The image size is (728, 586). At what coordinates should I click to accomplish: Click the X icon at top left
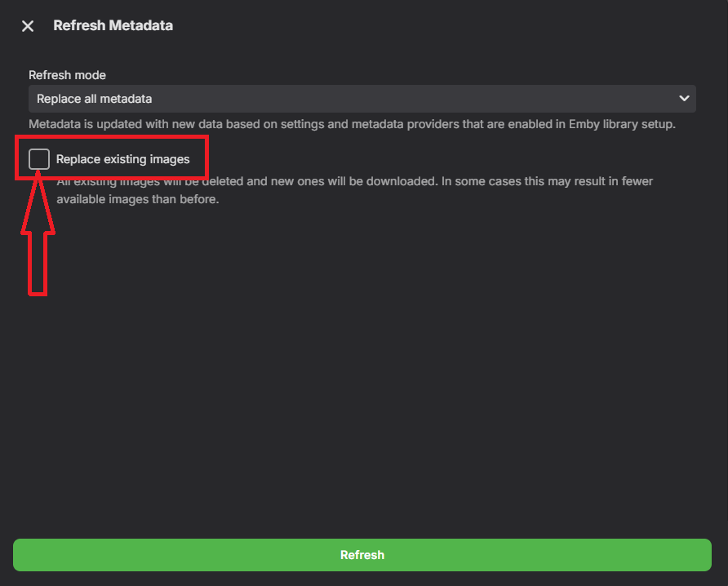[28, 26]
